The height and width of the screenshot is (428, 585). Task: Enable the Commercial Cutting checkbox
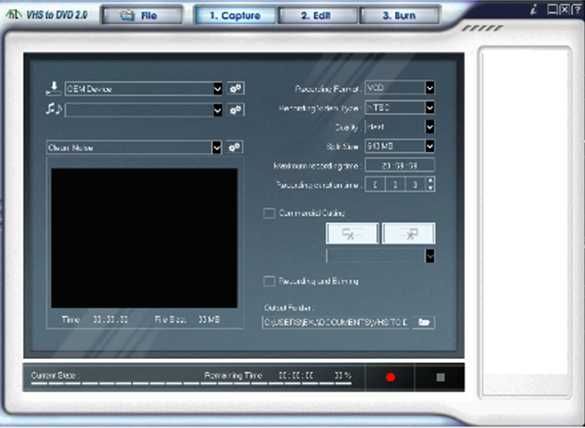coord(269,213)
